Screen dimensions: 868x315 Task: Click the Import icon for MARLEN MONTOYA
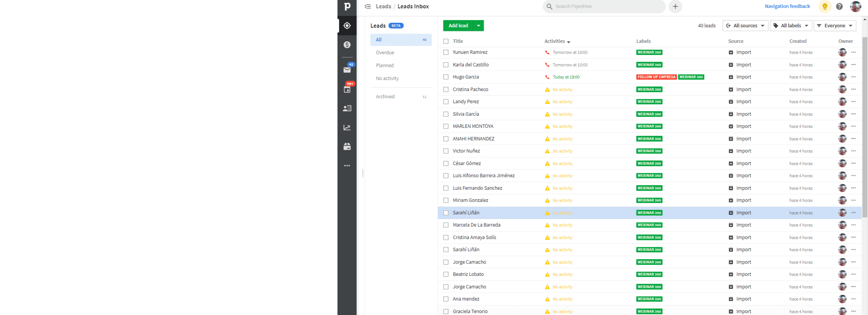click(x=731, y=126)
